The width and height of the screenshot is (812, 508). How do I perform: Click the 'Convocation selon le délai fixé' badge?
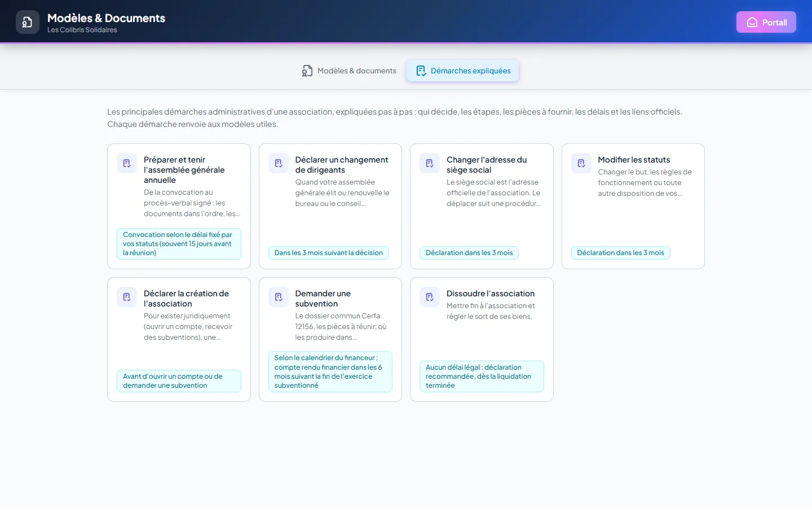click(x=179, y=244)
